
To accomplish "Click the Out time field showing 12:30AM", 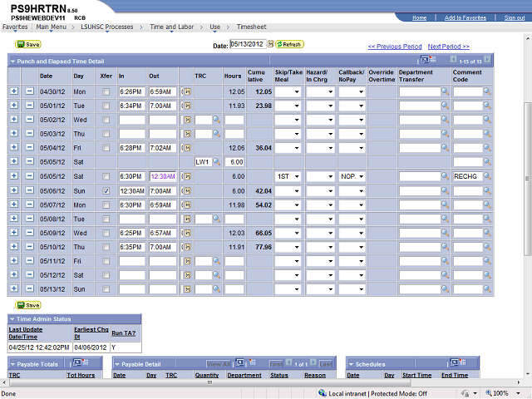I will coord(162,176).
